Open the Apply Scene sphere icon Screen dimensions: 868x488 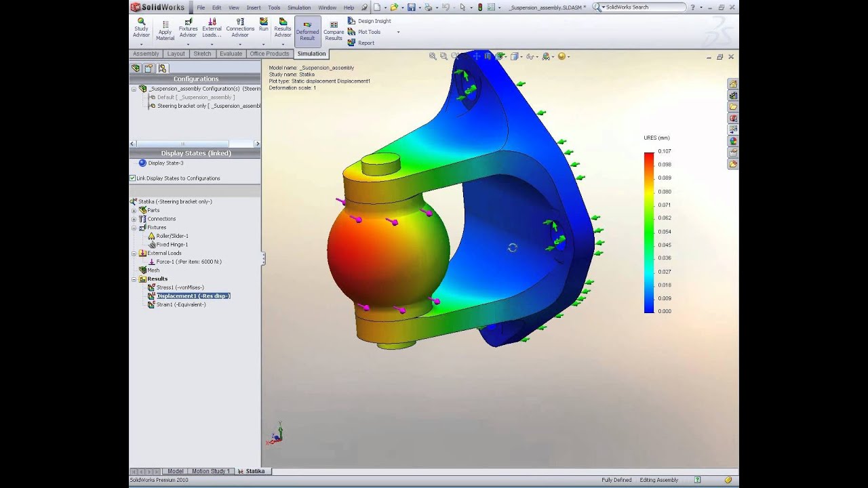561,56
